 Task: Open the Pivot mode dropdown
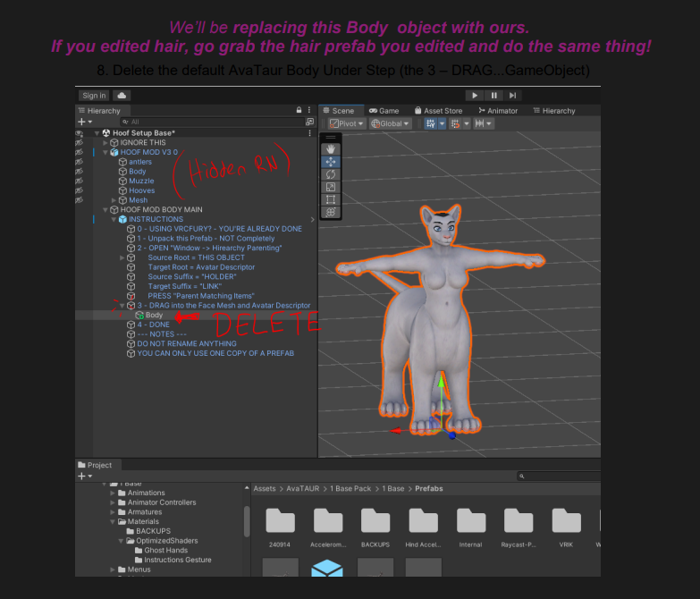tap(346, 123)
